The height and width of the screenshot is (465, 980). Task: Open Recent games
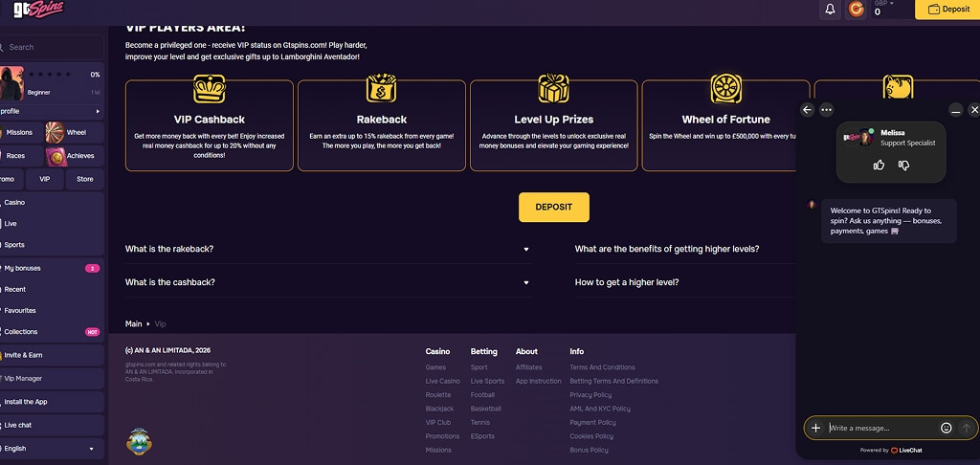pos(52,289)
